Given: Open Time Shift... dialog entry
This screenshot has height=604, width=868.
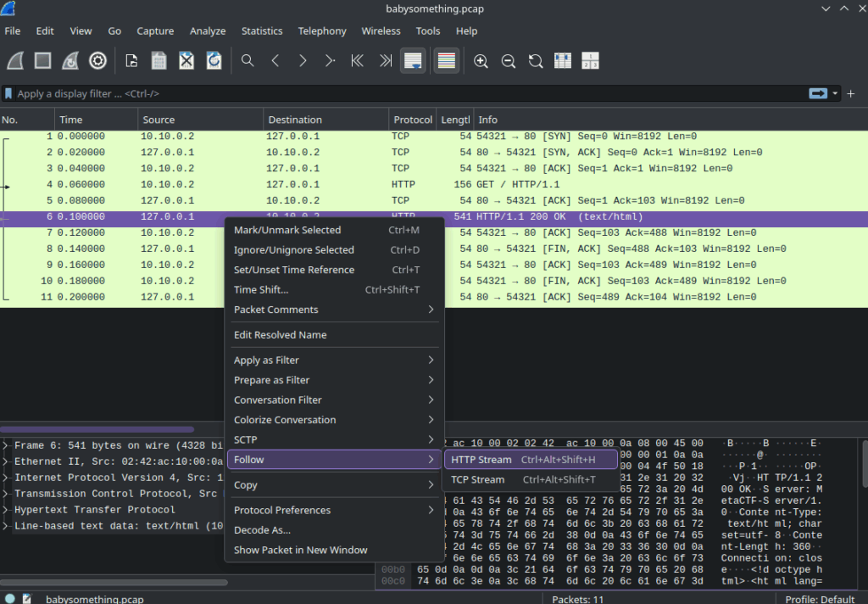Looking at the screenshot, I should click(334, 290).
